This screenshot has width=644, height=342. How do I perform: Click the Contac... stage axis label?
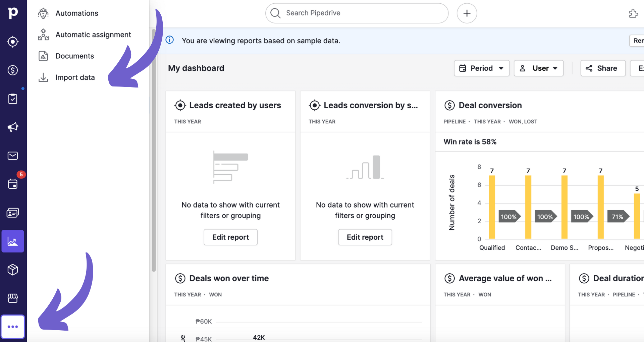(528, 248)
